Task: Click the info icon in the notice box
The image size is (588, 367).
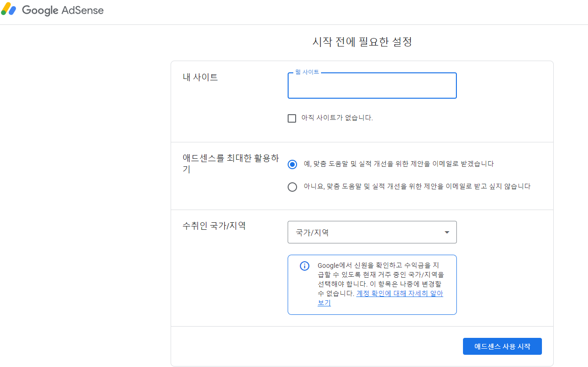Action: click(305, 266)
